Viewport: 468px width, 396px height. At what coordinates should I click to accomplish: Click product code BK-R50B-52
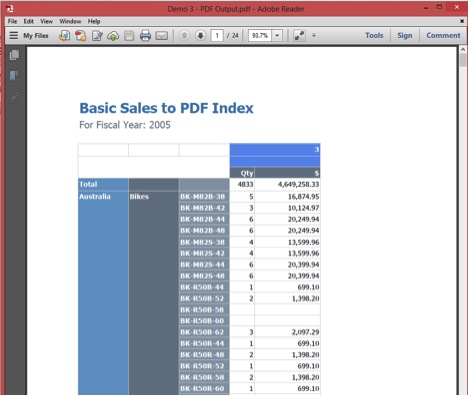coord(202,299)
